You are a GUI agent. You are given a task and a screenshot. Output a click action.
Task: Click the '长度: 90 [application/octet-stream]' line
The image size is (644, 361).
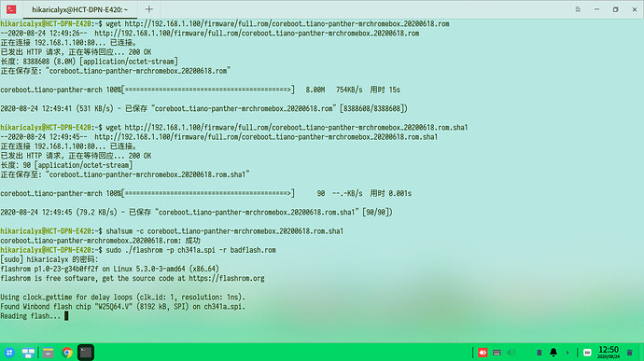coord(66,165)
